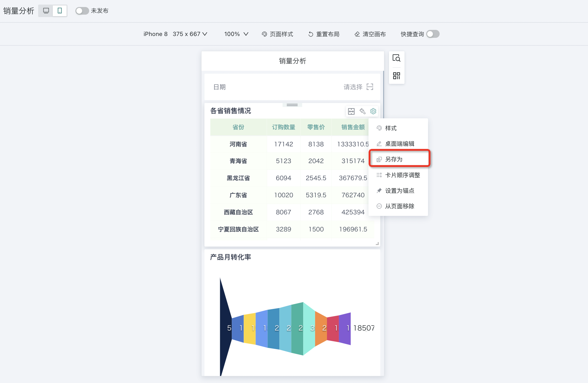Click the purple funnel segment

tap(345, 328)
